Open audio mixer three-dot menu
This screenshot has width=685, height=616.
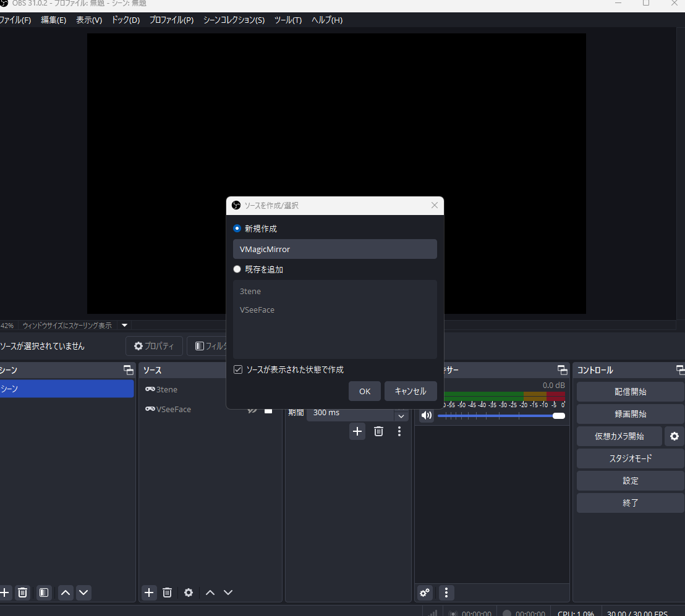pos(446,593)
